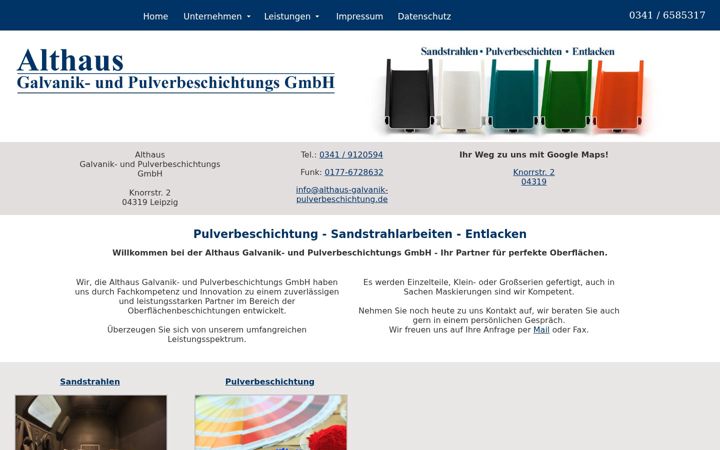Click the colored profiles banner image
This screenshot has height=450, width=720.
pyautogui.click(x=513, y=90)
